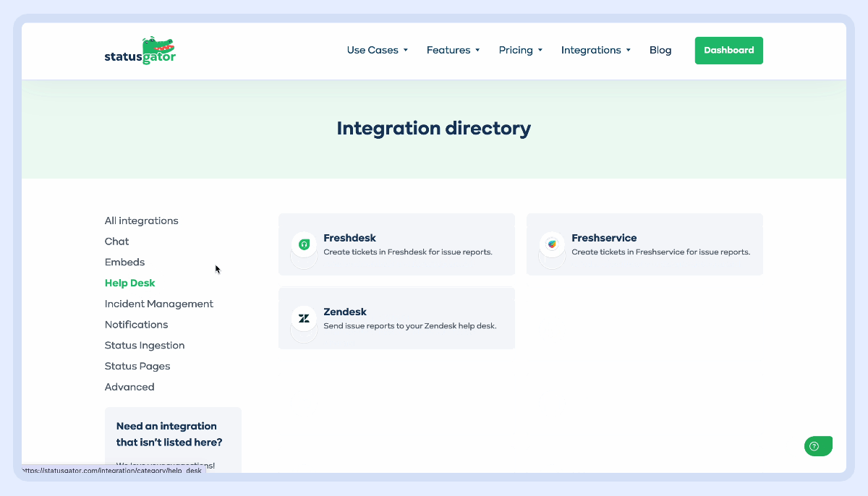Select Status Ingestion in sidebar
The width and height of the screenshot is (868, 496).
(145, 346)
